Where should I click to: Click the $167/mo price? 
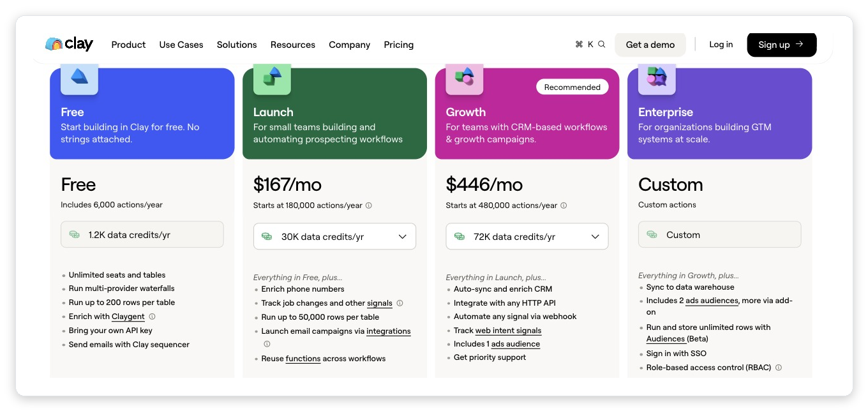[x=287, y=184]
